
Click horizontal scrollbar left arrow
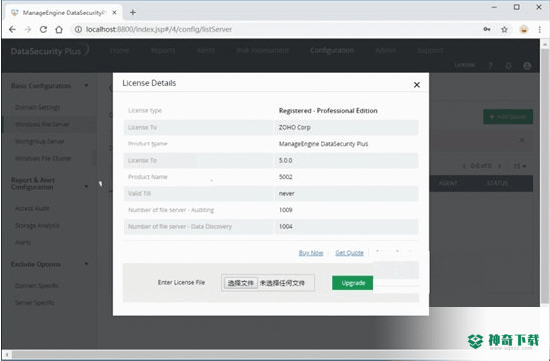(x=7, y=355)
